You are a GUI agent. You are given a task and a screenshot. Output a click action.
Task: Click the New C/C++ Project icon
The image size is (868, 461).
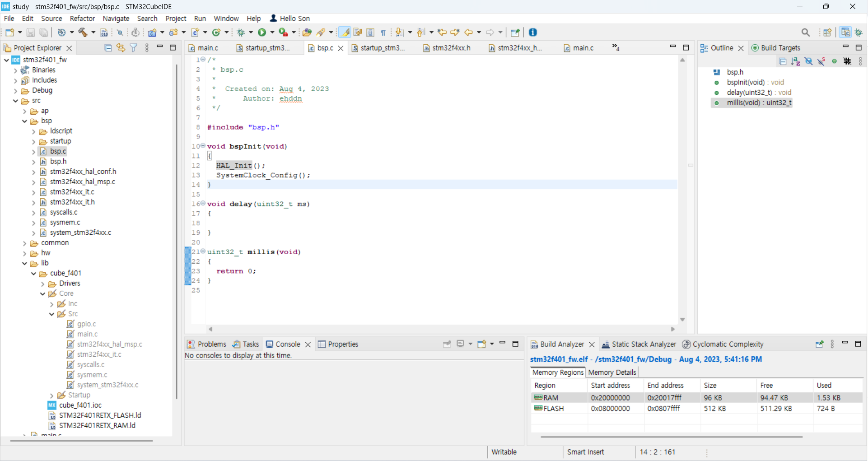153,33
